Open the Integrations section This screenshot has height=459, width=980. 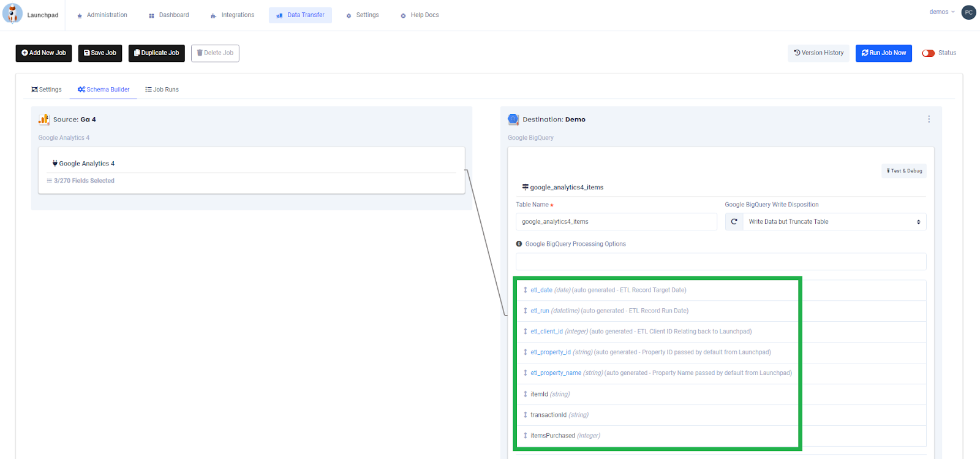tap(232, 15)
